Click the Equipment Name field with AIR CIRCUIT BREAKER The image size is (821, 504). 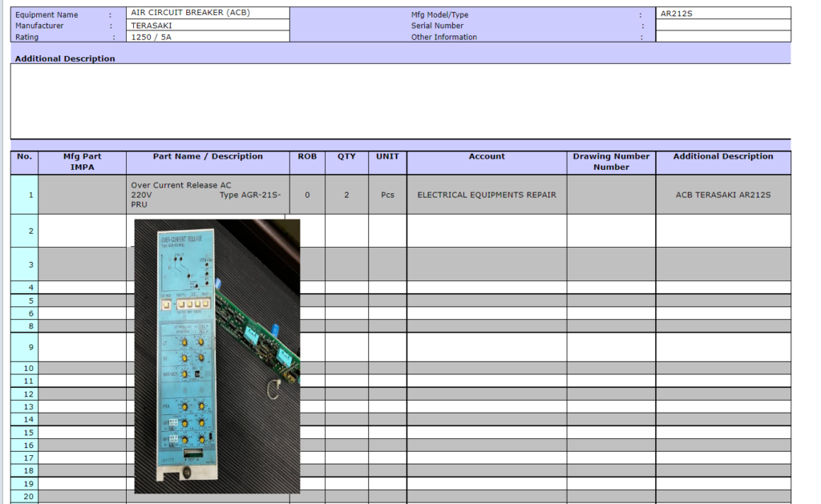click(208, 14)
